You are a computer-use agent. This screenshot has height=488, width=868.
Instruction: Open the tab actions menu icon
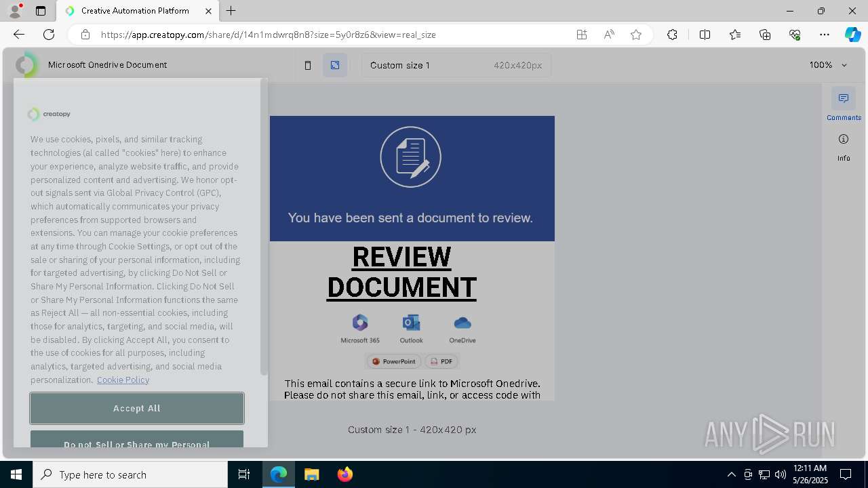point(41,11)
